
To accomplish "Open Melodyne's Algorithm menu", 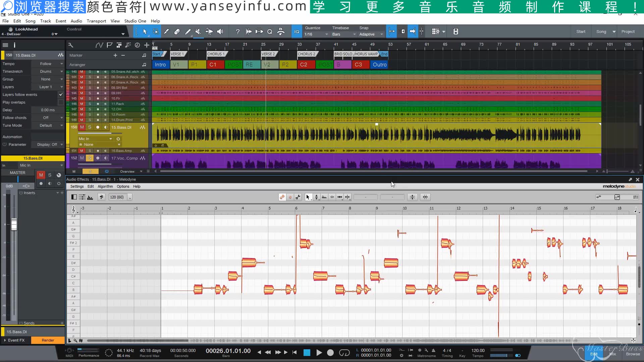I will [x=105, y=186].
